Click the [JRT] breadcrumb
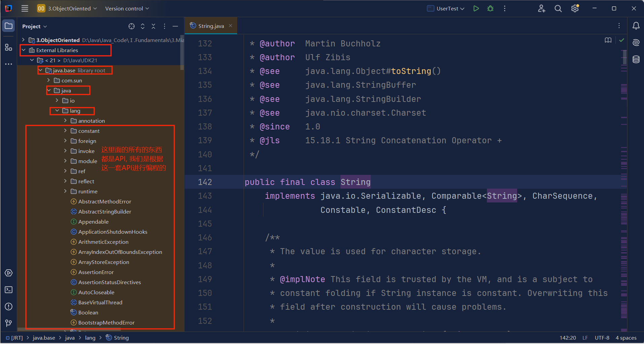644x344 pixels. (x=14, y=338)
